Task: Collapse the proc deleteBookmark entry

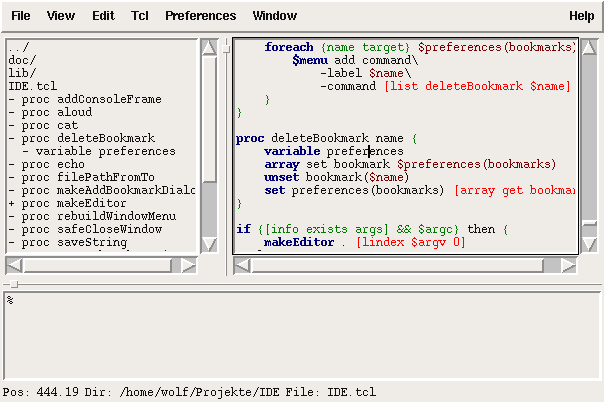Action: [10, 138]
